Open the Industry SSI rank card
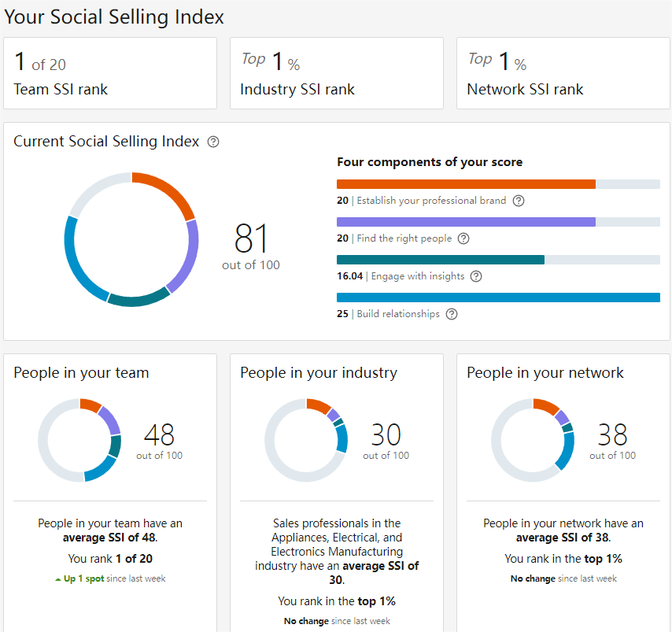Image resolution: width=672 pixels, height=632 pixels. pos(337,73)
